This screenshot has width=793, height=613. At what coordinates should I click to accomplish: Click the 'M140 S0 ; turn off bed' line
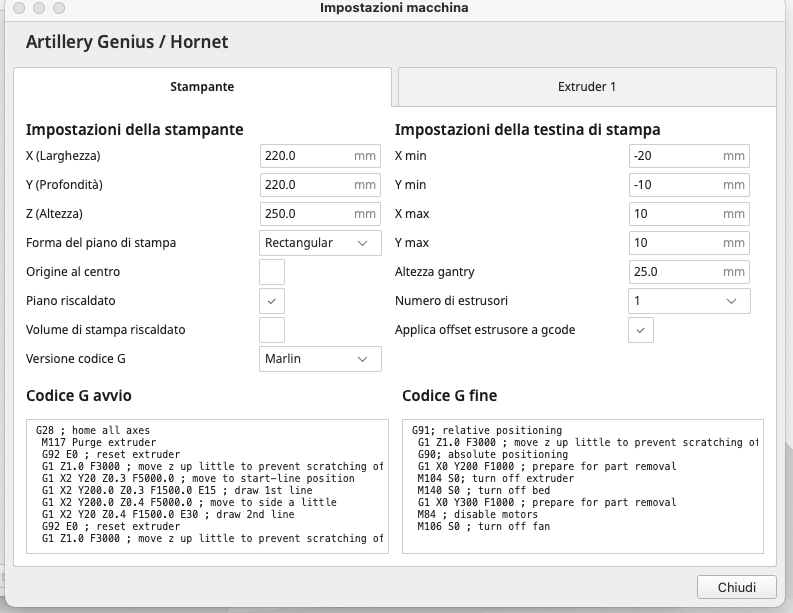tap(483, 491)
